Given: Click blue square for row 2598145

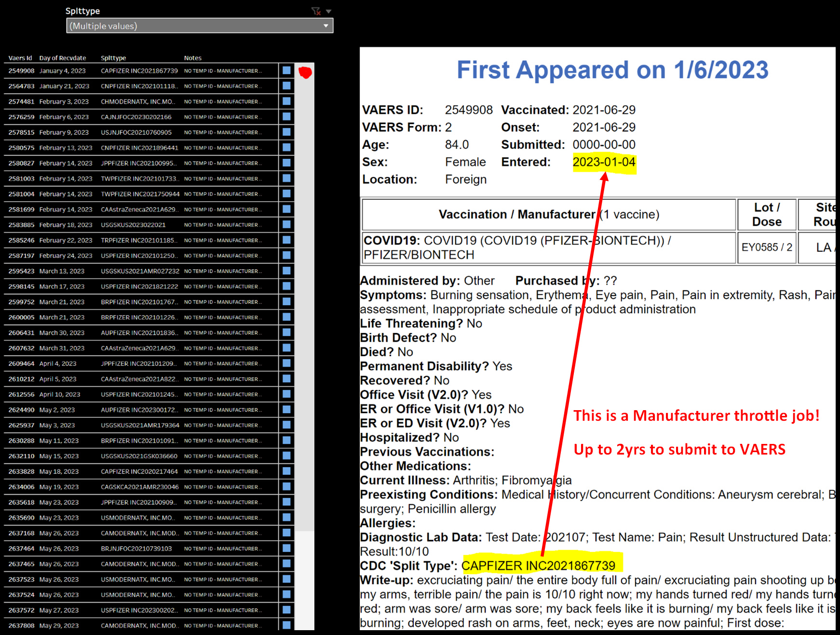Looking at the screenshot, I should pos(287,287).
